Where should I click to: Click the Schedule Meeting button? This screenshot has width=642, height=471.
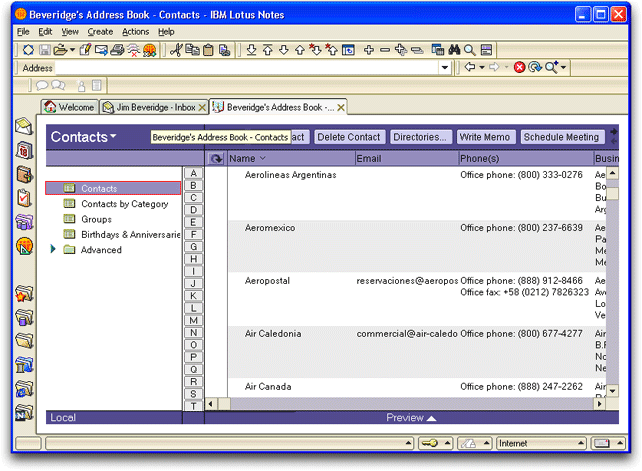pyautogui.click(x=561, y=137)
